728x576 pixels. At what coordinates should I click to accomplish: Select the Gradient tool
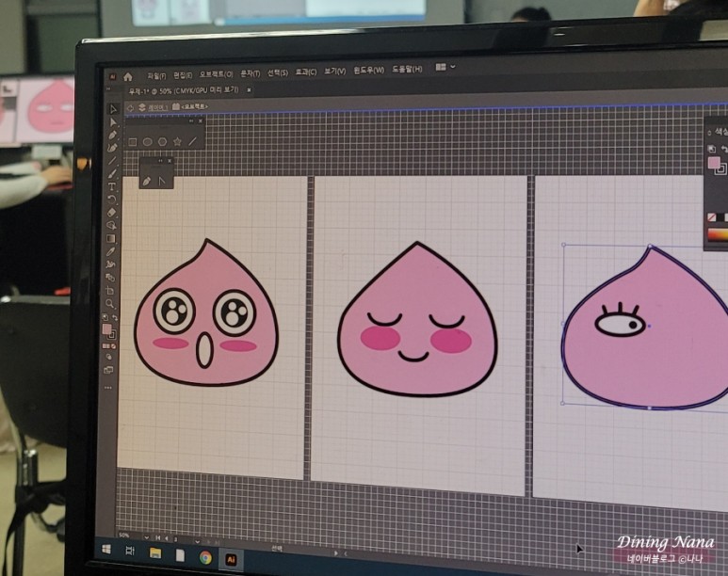(111, 238)
